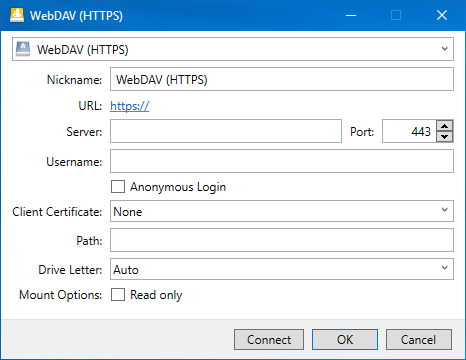
Task: Increase the port number with the up arrow
Action: [445, 126]
